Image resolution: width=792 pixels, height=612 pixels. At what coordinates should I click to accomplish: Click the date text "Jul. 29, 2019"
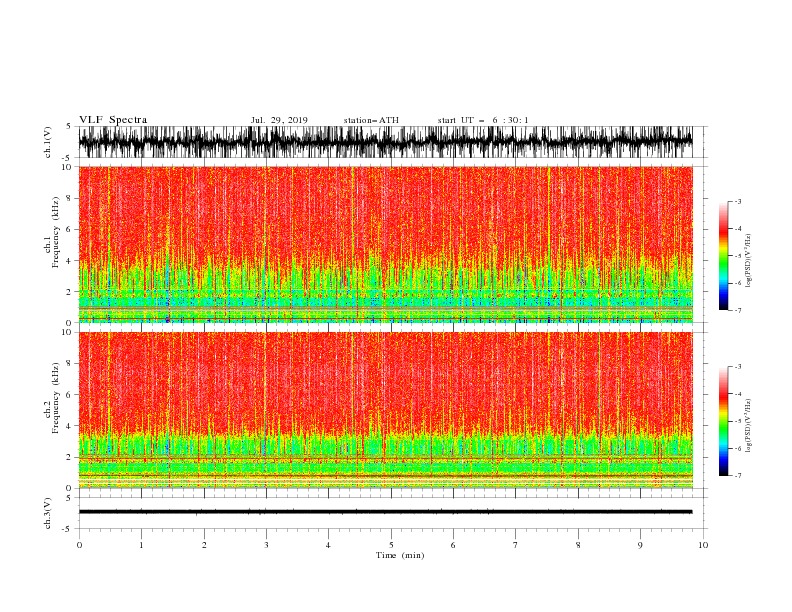279,120
